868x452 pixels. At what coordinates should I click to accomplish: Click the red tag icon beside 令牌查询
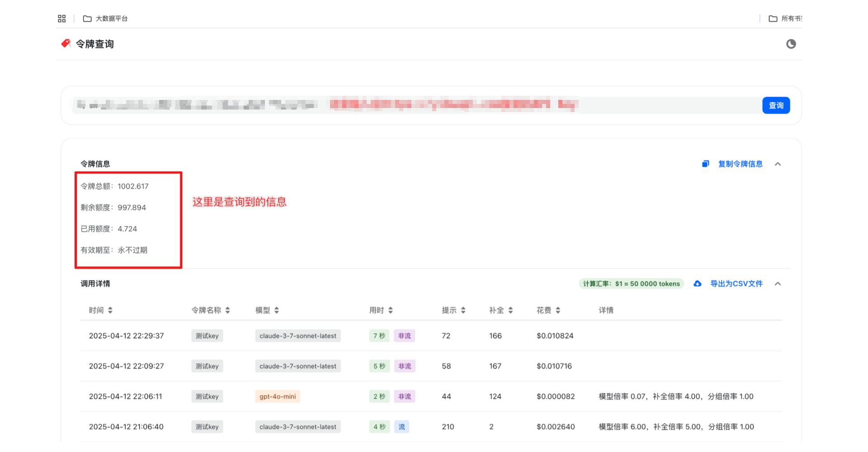coord(66,43)
